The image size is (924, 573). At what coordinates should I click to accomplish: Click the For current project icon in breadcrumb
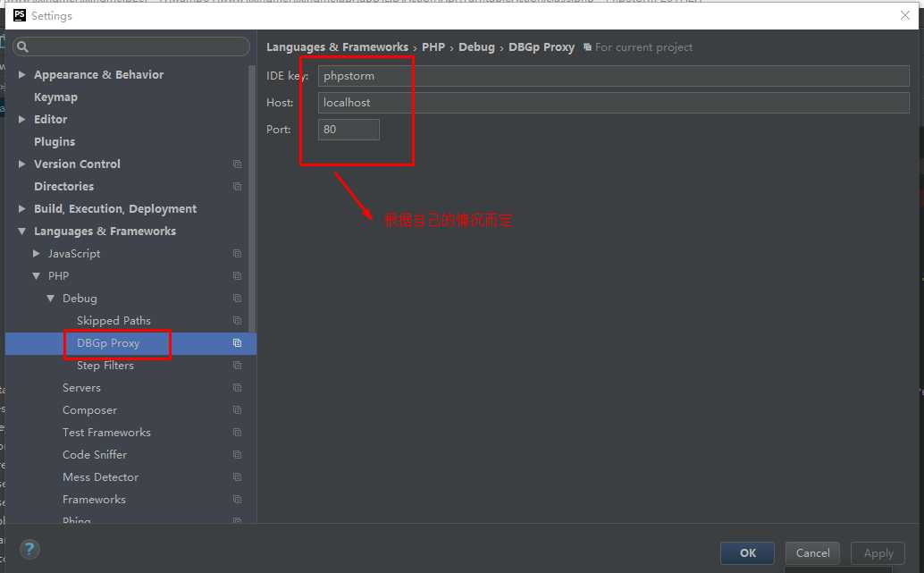pos(587,47)
